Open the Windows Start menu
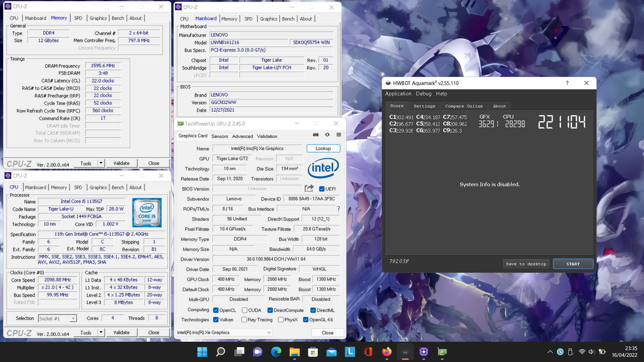Image resolution: width=644 pixels, height=362 pixels. point(202,352)
